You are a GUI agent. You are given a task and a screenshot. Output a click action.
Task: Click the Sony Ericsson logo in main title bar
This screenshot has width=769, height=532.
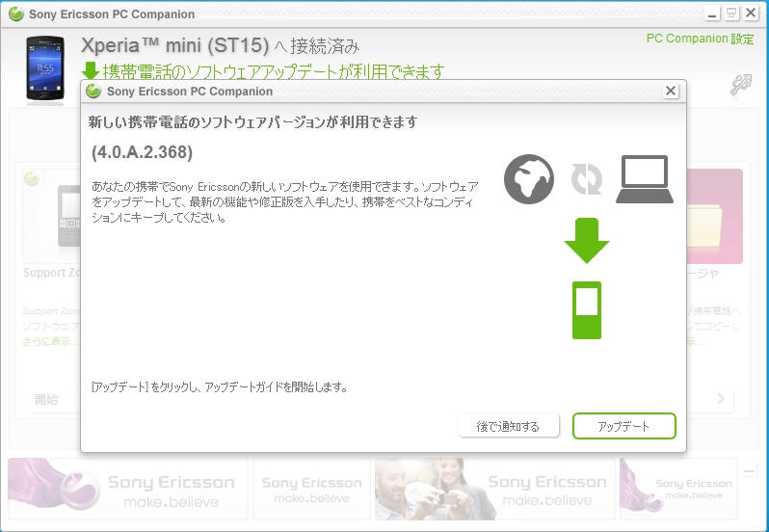pyautogui.click(x=14, y=14)
